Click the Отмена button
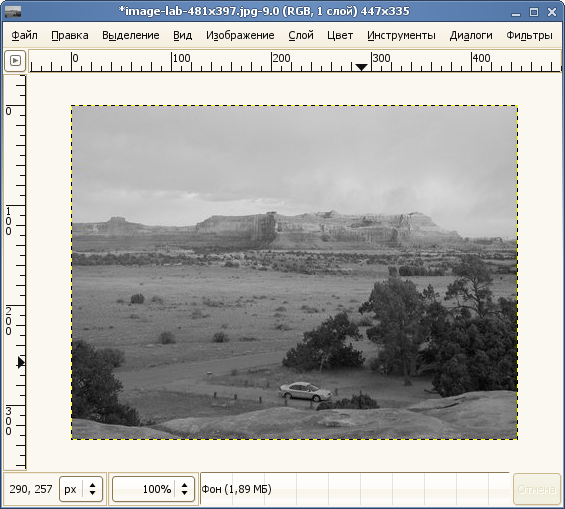 537,489
